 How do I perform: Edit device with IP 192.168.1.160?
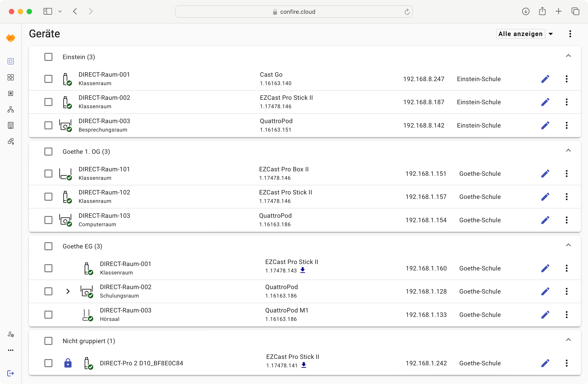[x=545, y=268]
